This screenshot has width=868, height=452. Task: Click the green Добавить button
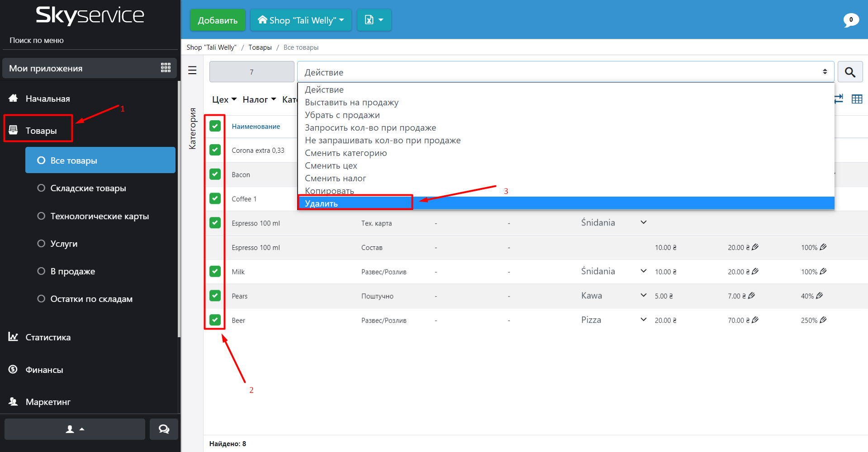[218, 20]
